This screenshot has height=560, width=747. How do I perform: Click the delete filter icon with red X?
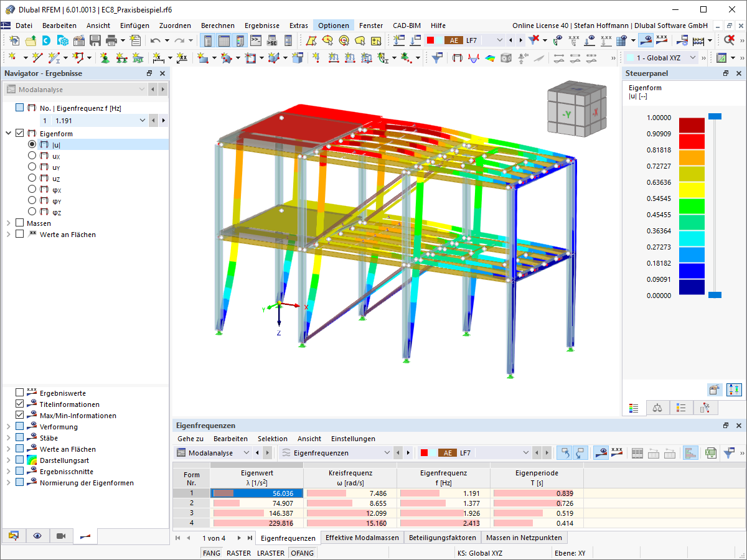534,40
